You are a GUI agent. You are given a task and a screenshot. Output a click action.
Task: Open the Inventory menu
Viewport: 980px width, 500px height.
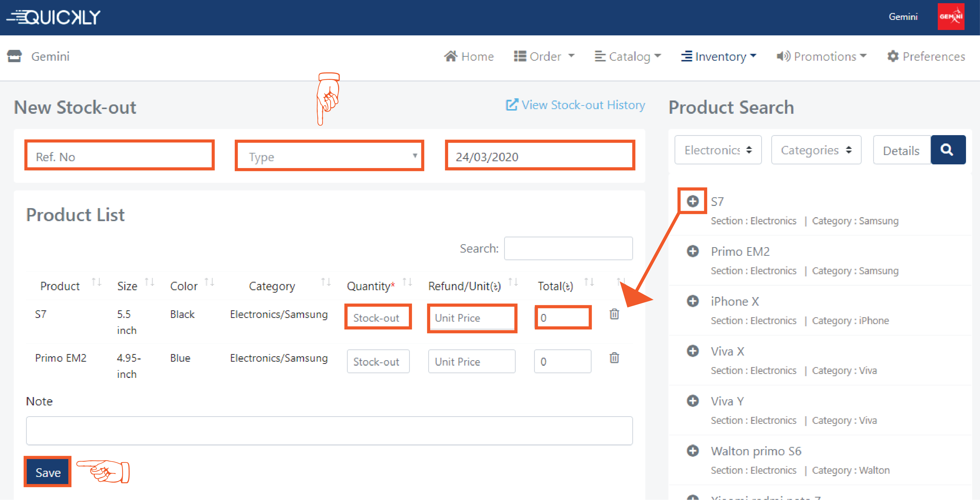pyautogui.click(x=719, y=56)
